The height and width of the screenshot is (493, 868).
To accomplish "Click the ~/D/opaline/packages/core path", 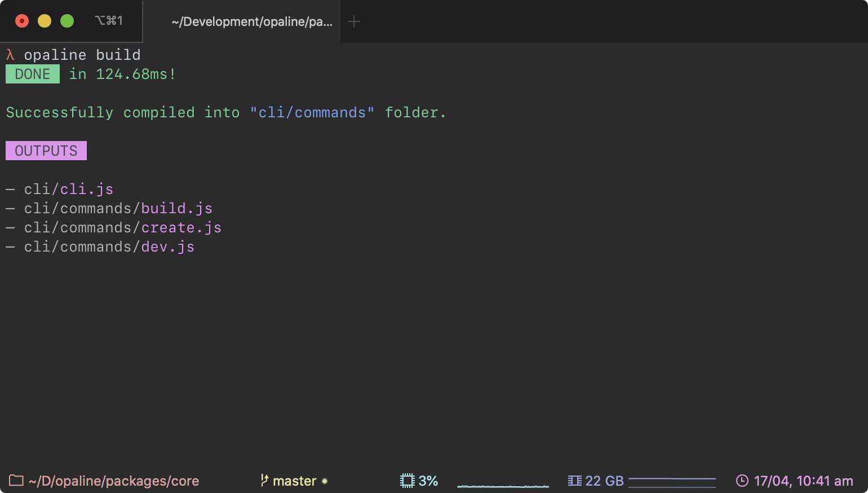I will point(114,481).
